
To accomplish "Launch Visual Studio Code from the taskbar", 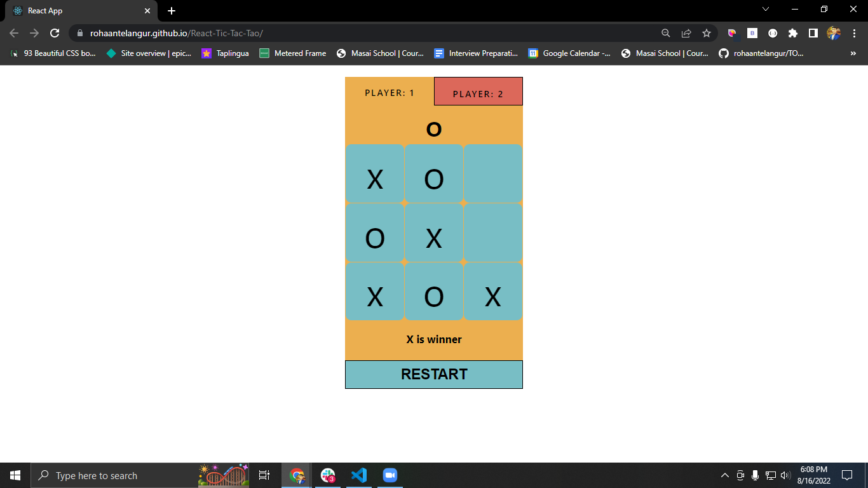I will (359, 475).
